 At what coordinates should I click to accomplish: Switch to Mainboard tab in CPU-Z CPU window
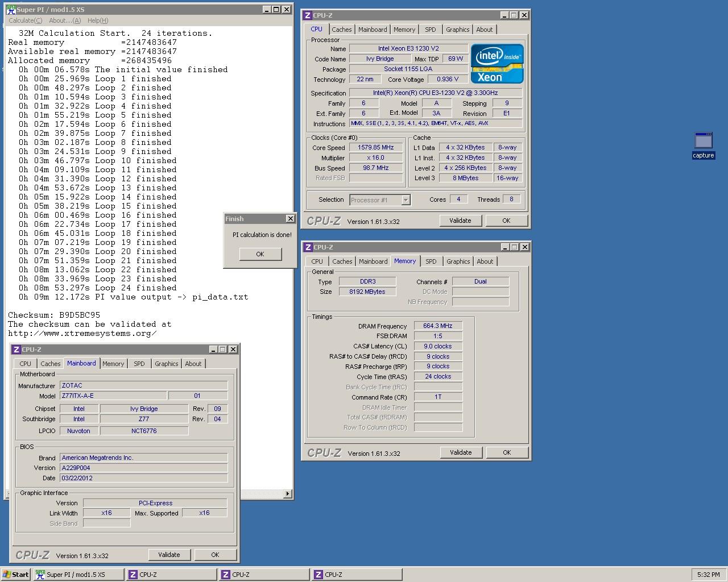point(373,30)
